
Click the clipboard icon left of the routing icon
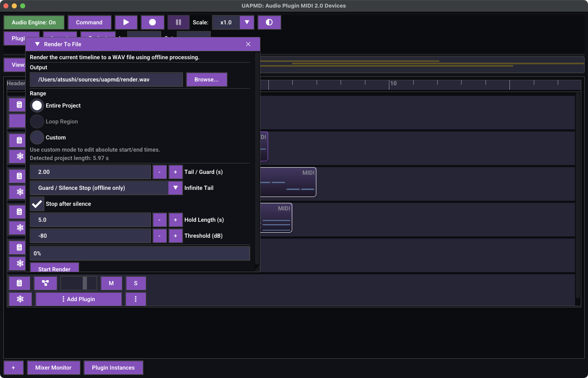coord(19,283)
